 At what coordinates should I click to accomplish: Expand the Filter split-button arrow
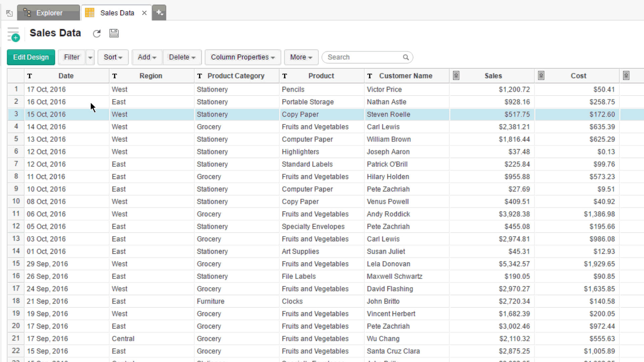point(90,57)
